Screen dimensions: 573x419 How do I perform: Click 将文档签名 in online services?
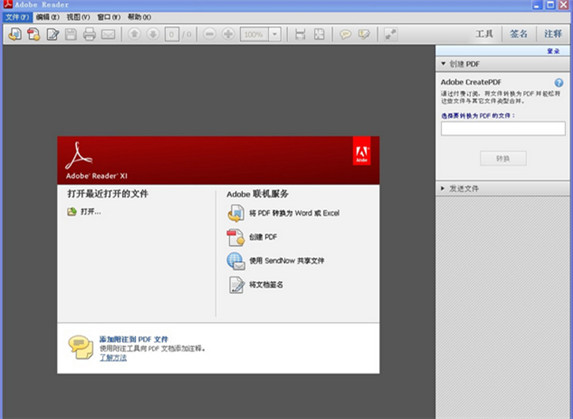click(x=266, y=285)
